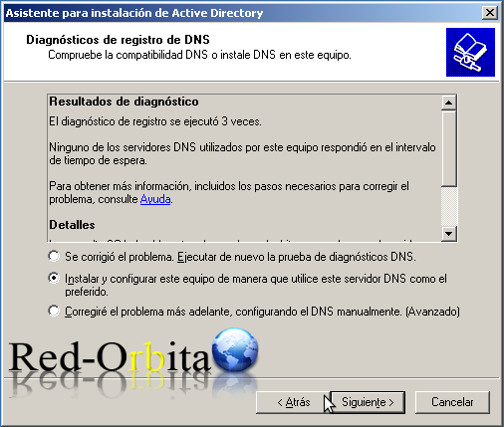Screen dimensions: 504x427
Task: Click the 'Diagnósticos de registro de DNS' header
Action: [118, 40]
